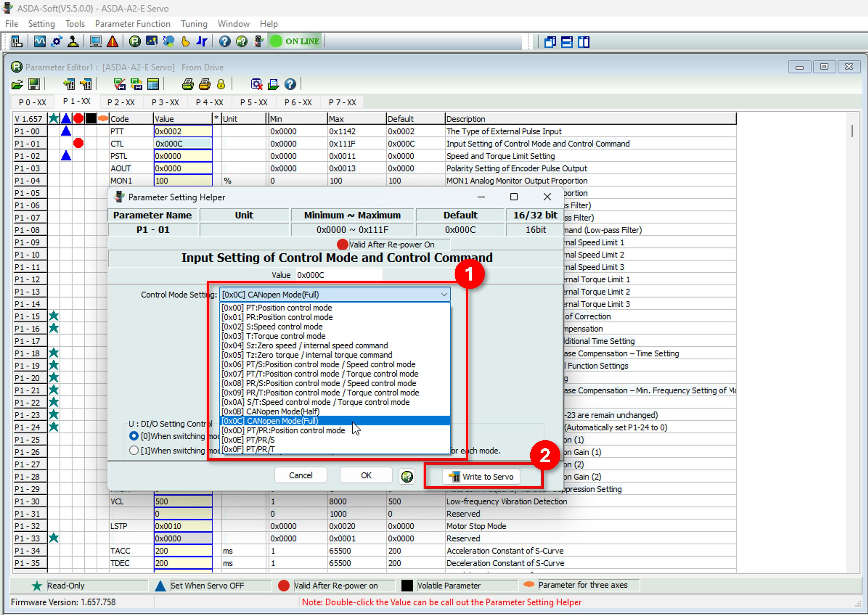
Task: Open the red alarm warning triangle icon
Action: pyautogui.click(x=113, y=41)
